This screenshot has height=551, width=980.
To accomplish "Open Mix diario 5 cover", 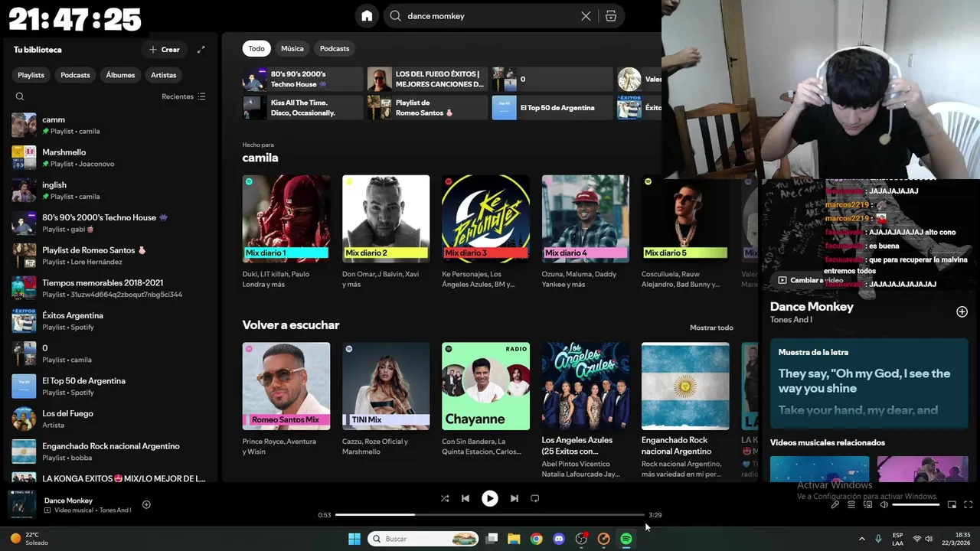I will (685, 219).
